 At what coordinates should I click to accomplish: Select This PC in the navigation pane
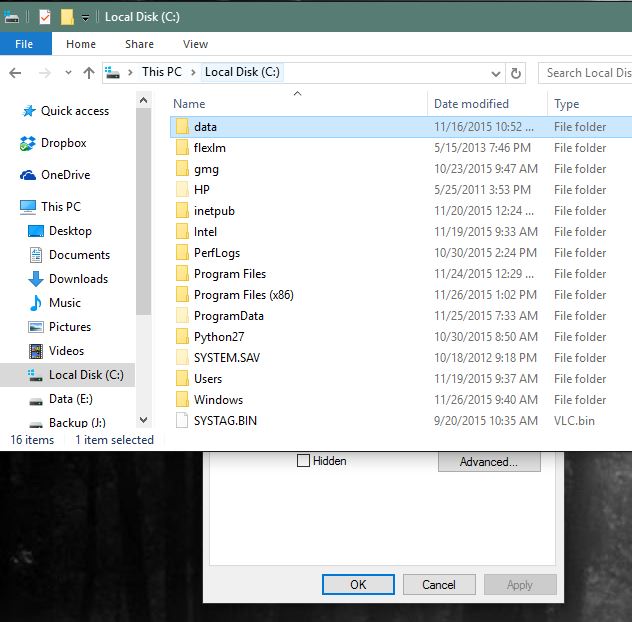50,206
